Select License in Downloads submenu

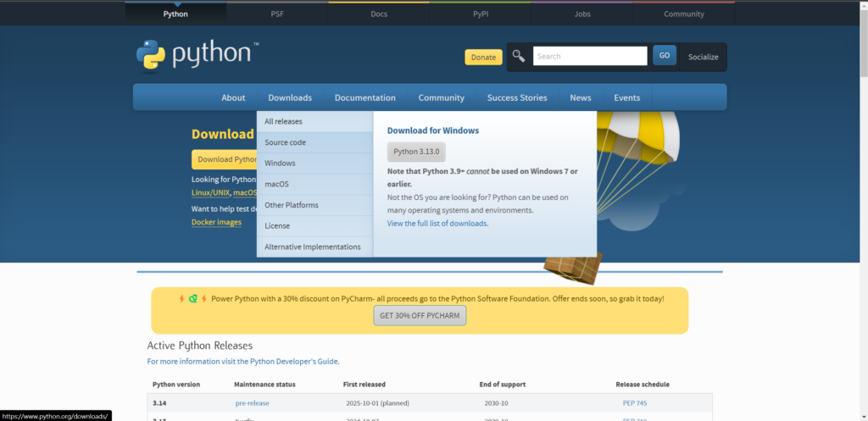click(315, 225)
